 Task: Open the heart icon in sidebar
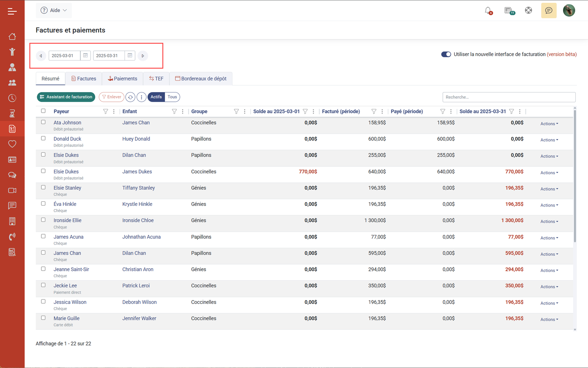[x=12, y=144]
